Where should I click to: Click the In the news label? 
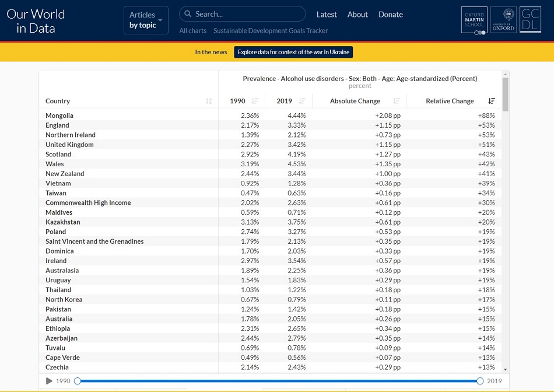click(x=211, y=52)
